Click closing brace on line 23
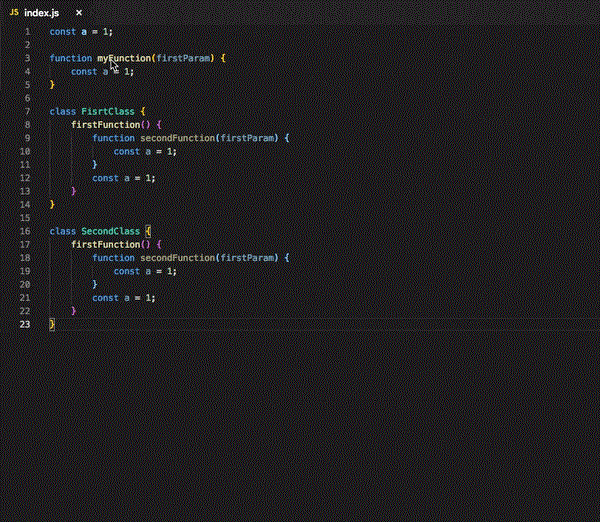600x522 pixels. tap(52, 325)
